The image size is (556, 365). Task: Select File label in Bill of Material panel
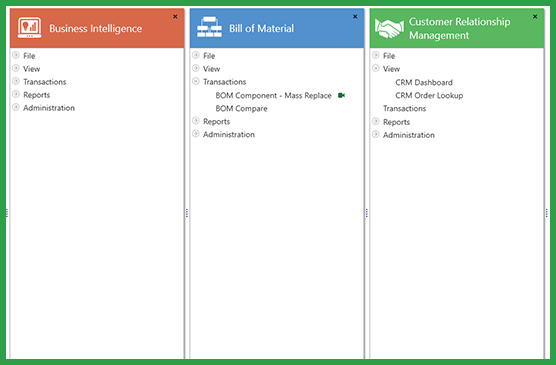[x=209, y=56]
